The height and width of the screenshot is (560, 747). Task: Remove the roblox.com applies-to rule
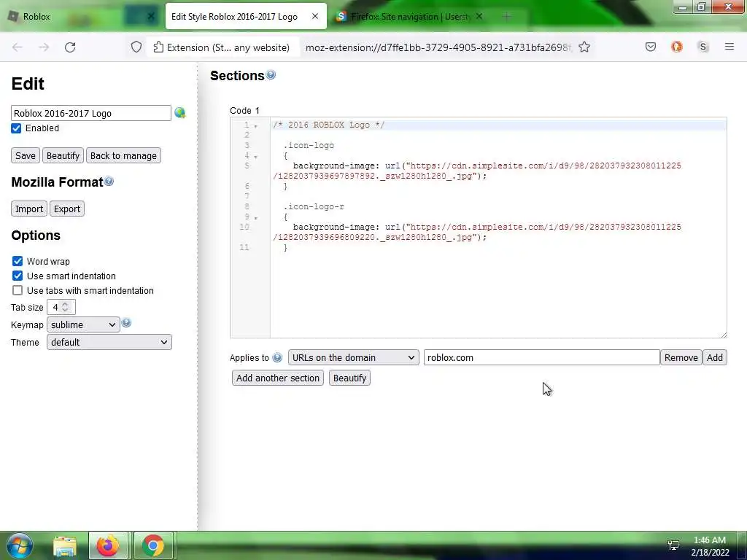(x=681, y=357)
